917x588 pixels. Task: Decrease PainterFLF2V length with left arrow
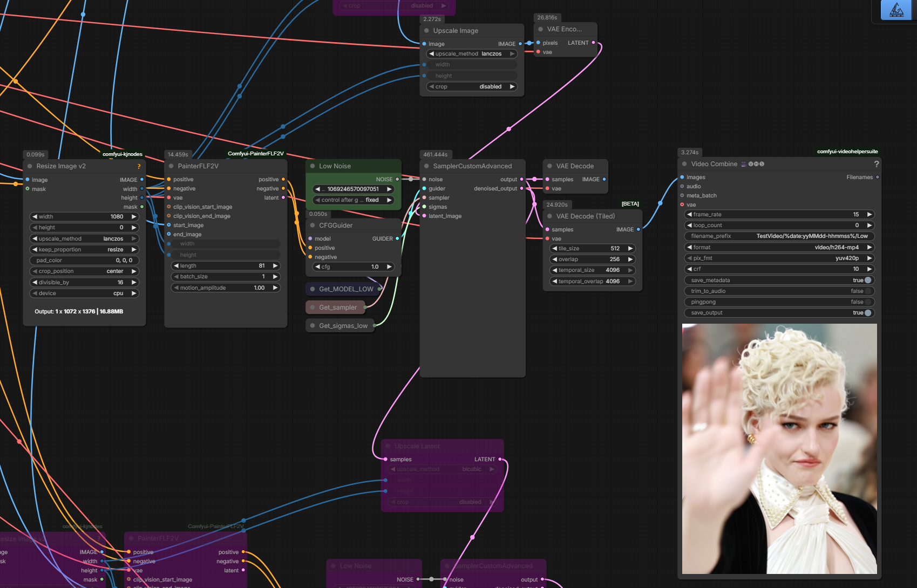[176, 266]
